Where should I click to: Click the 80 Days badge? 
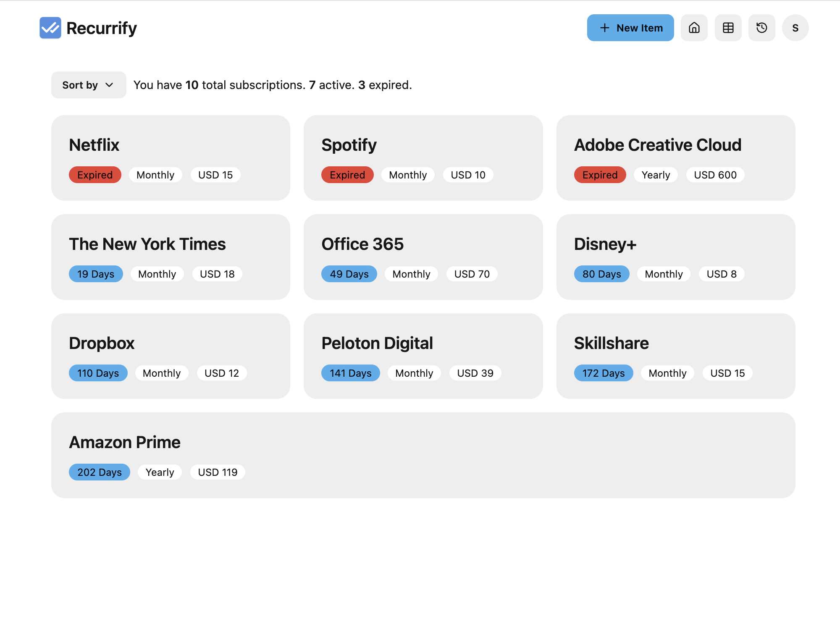[x=602, y=274]
